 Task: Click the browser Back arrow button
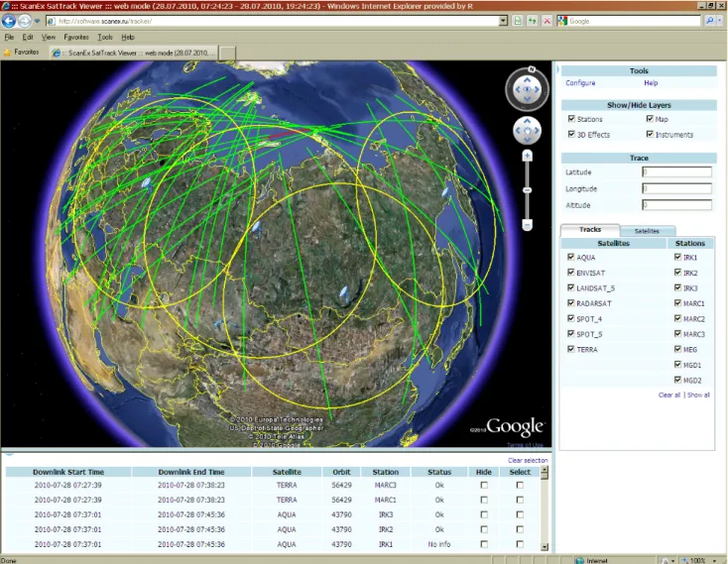[9, 21]
